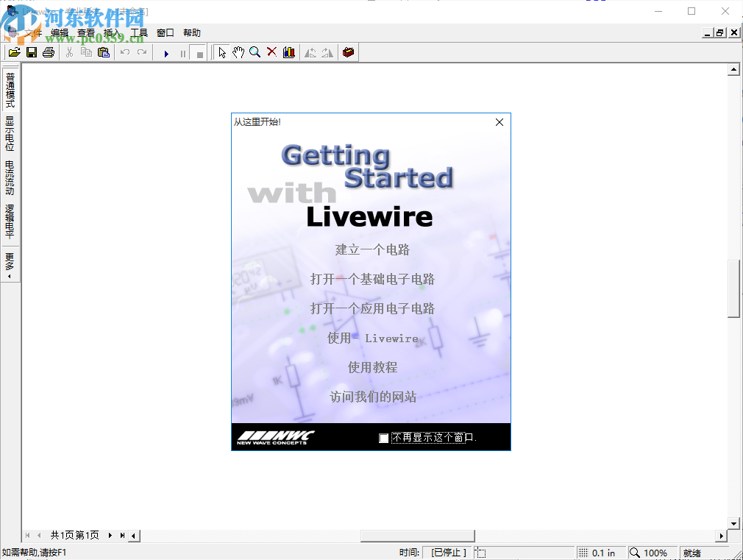Open the graph/chart tool
This screenshot has width=743, height=560.
tap(288, 52)
